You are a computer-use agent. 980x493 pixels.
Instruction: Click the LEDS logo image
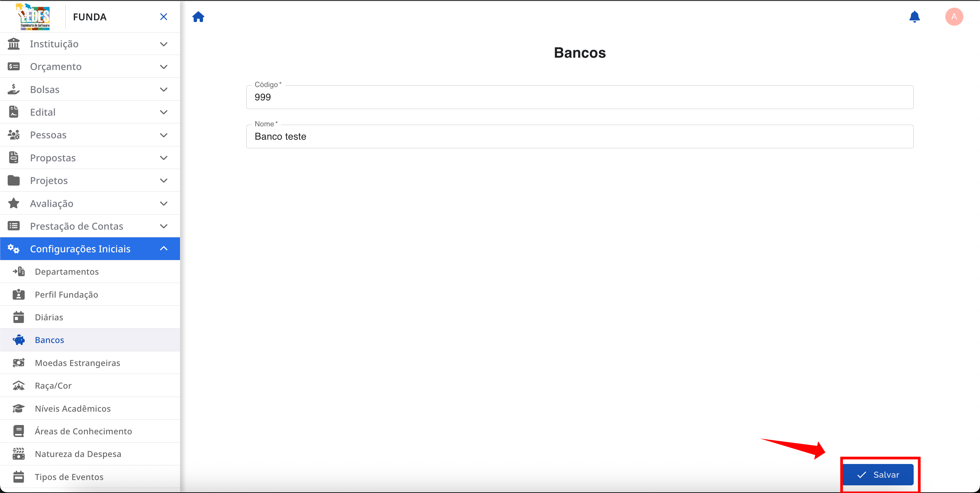point(34,17)
